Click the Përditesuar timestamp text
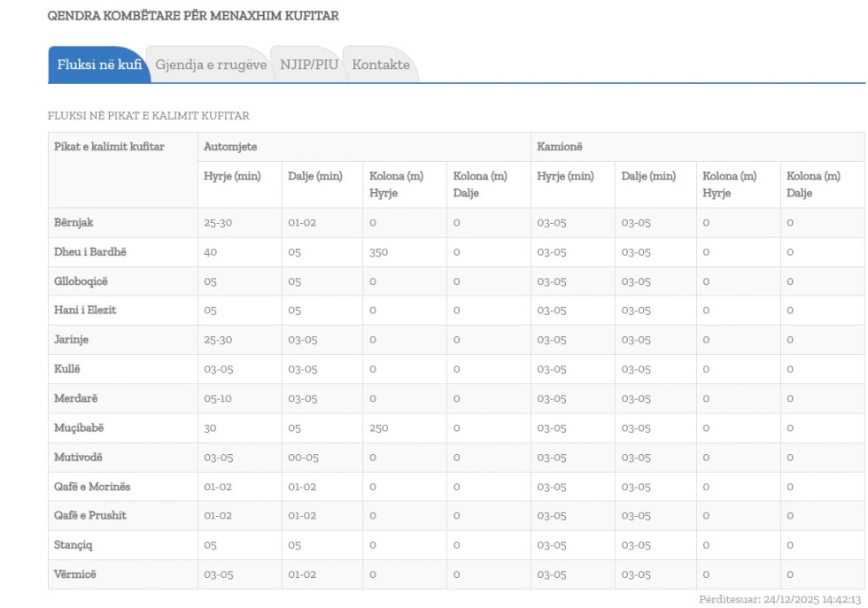Viewport: 868px width, 608px height. [779, 599]
